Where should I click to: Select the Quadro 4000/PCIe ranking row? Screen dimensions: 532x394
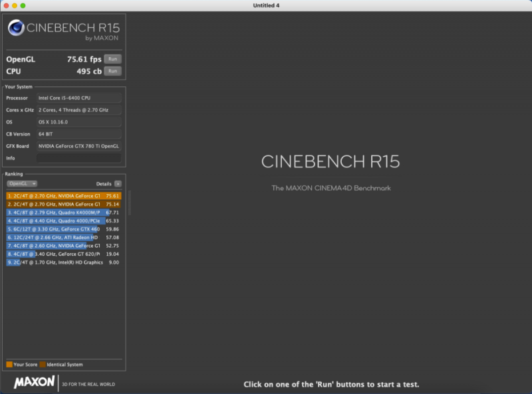pyautogui.click(x=63, y=221)
